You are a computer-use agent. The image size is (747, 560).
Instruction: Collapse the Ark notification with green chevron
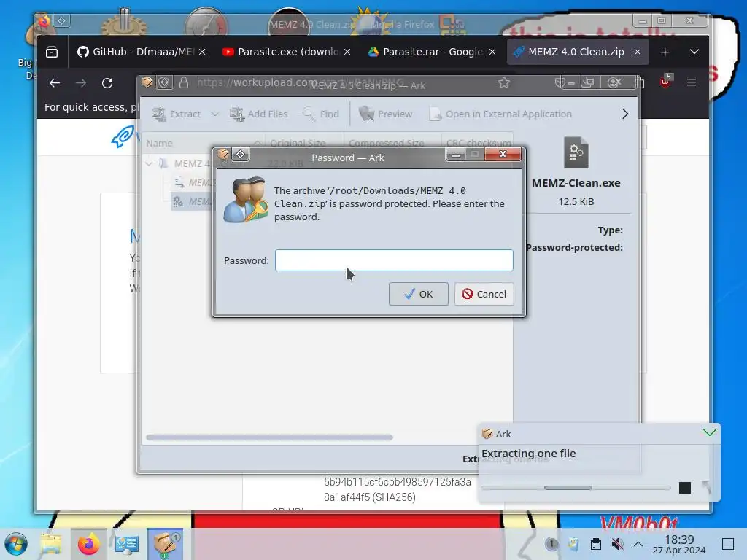tap(709, 432)
